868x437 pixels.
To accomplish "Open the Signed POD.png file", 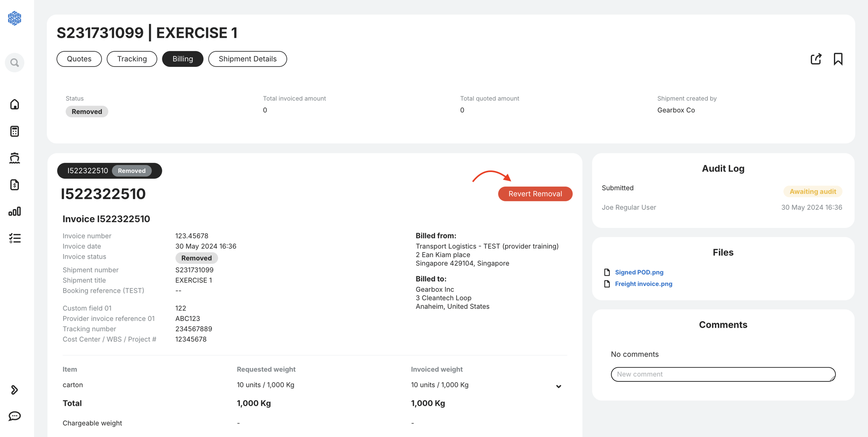I will point(639,272).
